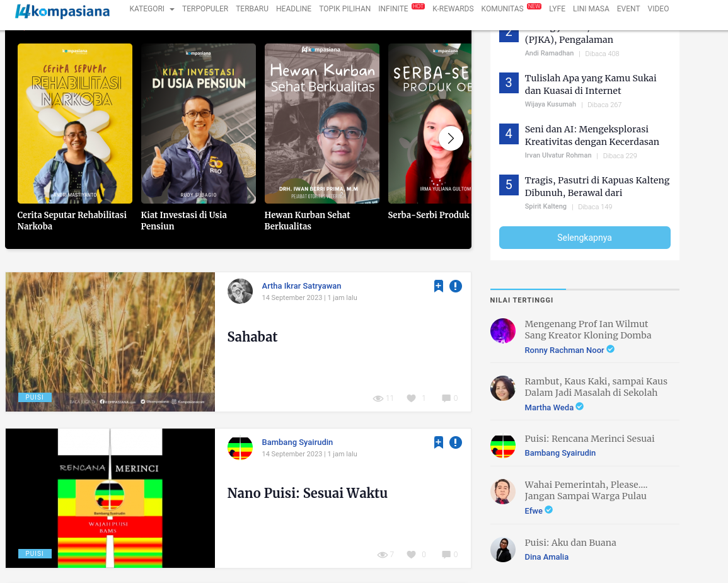Image resolution: width=728 pixels, height=583 pixels.
Task: Open Ronny Rachman Noor's avatar
Action: [x=503, y=331]
